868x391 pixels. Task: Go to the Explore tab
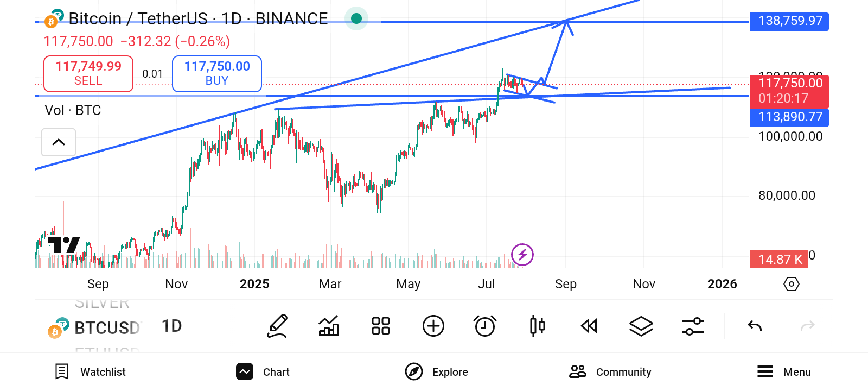(x=437, y=372)
